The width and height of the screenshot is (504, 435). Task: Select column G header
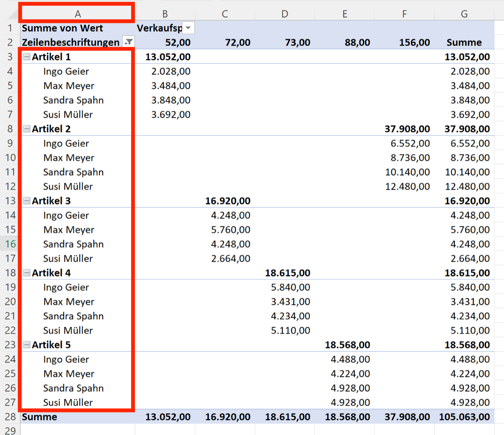pyautogui.click(x=464, y=14)
